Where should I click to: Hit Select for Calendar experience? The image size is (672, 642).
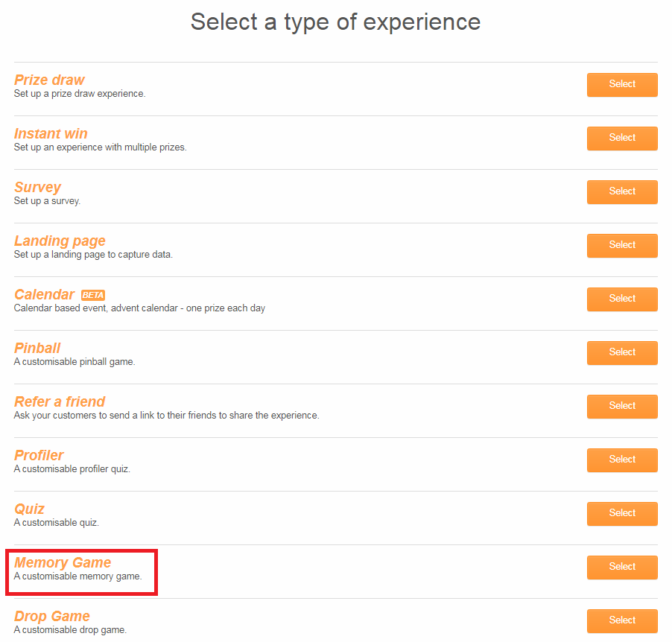pyautogui.click(x=621, y=299)
